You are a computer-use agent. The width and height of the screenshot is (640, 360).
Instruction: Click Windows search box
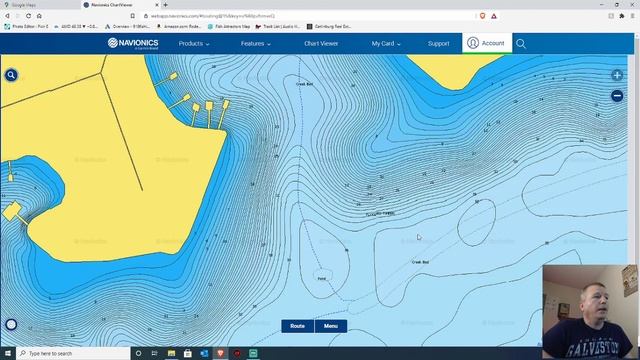point(73,353)
